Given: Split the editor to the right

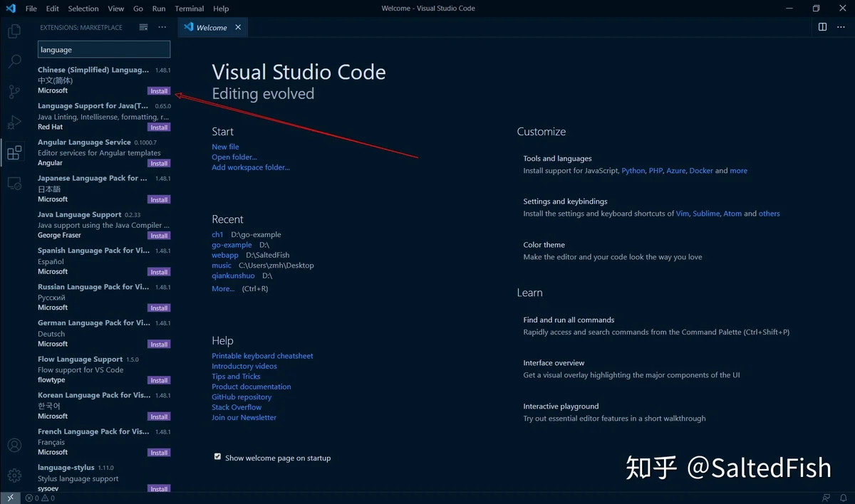Looking at the screenshot, I should (822, 27).
